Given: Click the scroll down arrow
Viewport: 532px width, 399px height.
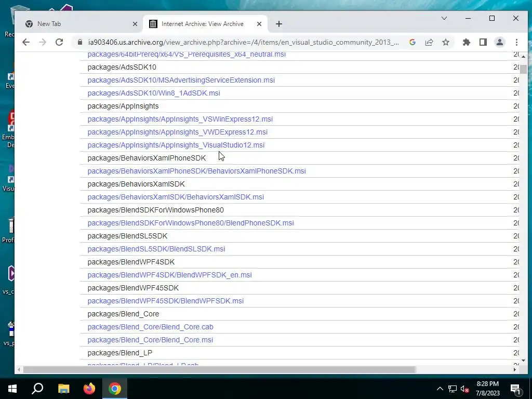Looking at the screenshot, I should click(524, 361).
